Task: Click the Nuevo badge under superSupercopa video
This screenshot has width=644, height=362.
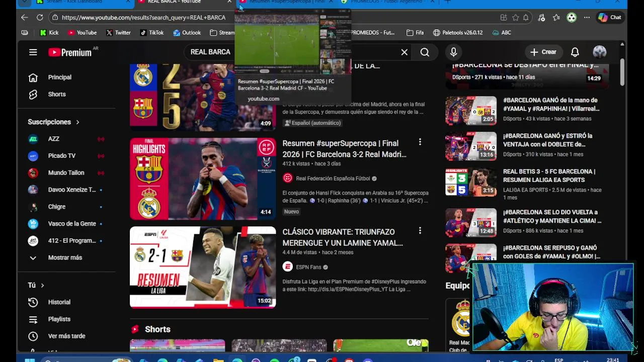Action: (x=292, y=212)
